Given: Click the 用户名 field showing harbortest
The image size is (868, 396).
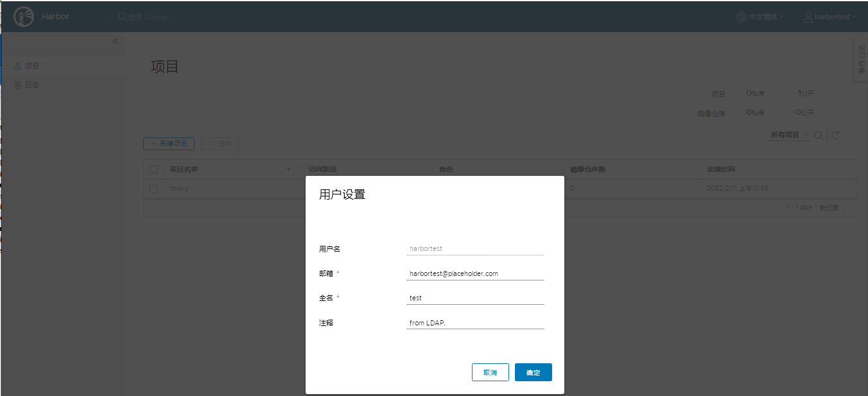Looking at the screenshot, I should pos(475,248).
